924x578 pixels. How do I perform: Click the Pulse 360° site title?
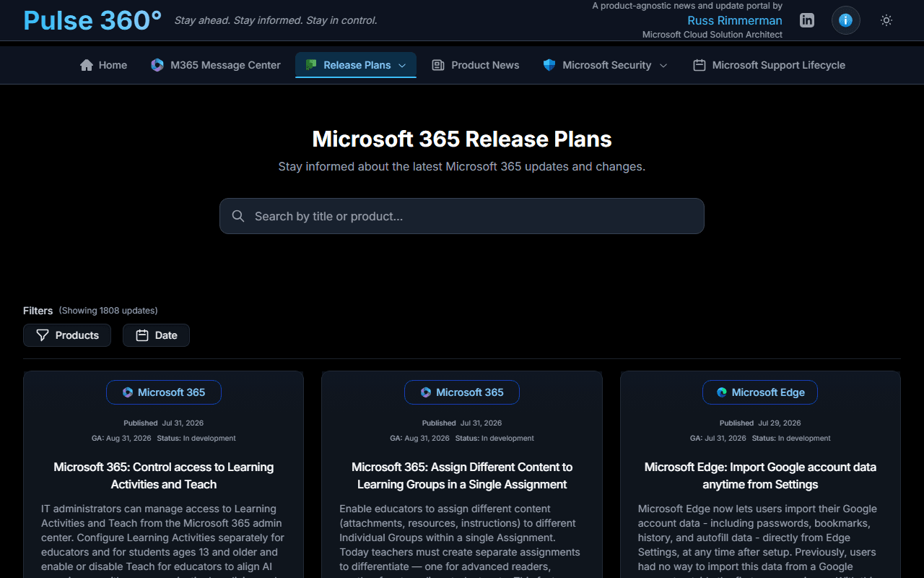coord(92,20)
